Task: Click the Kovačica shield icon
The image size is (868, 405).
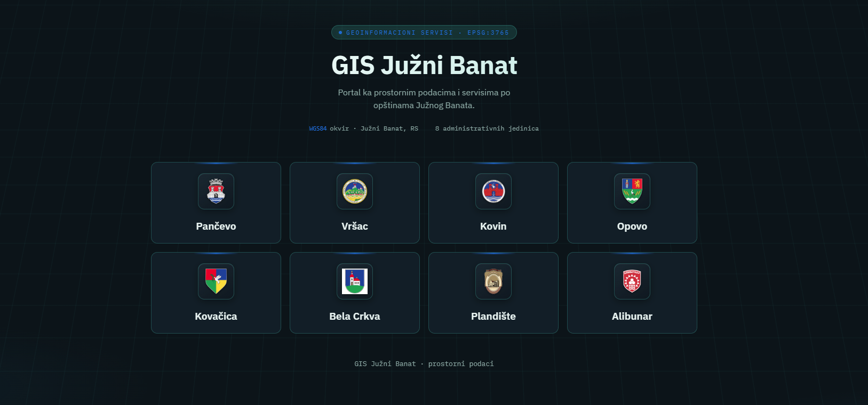Action: (216, 281)
